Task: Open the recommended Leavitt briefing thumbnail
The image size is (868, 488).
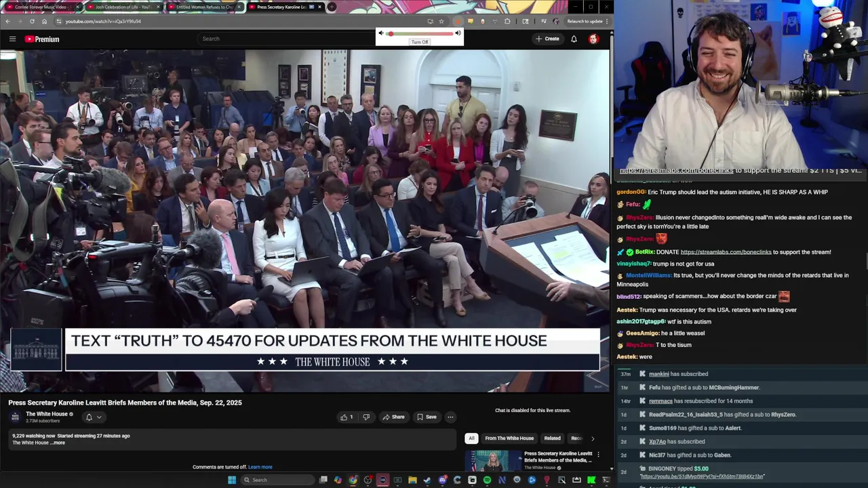Action: tap(493, 460)
